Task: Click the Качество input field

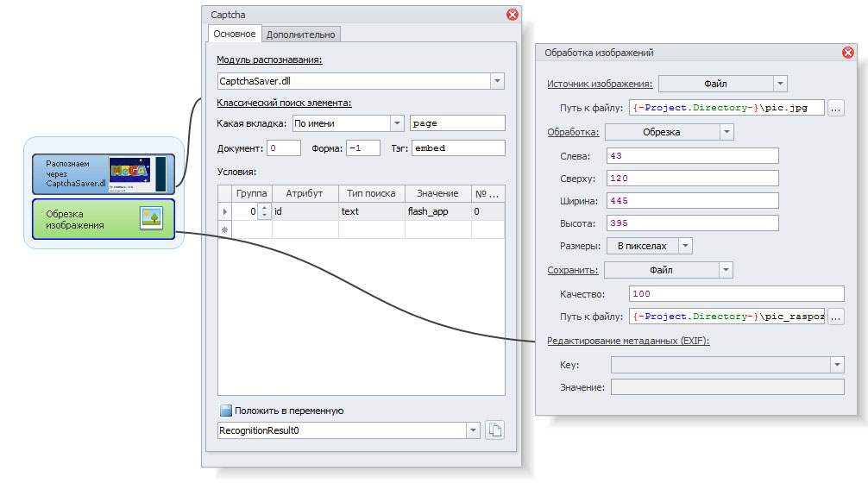Action: pyautogui.click(x=736, y=294)
